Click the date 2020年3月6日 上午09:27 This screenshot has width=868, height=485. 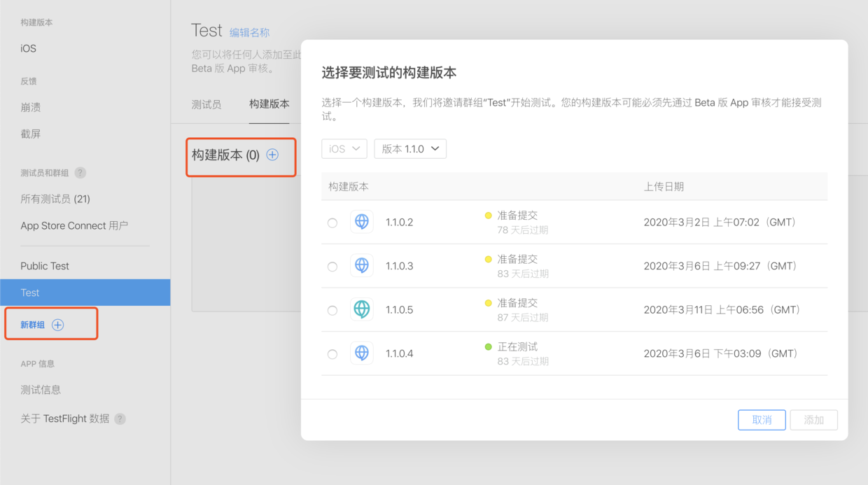click(720, 266)
